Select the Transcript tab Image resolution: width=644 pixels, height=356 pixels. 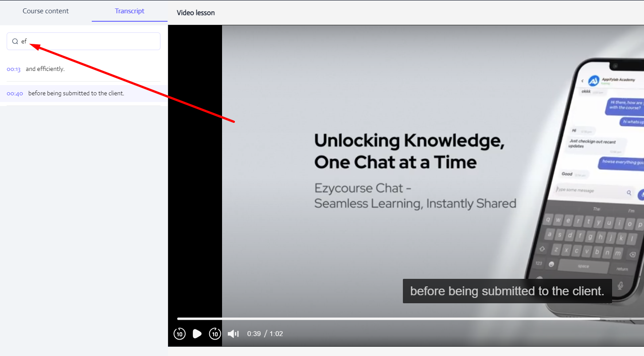coord(129,11)
